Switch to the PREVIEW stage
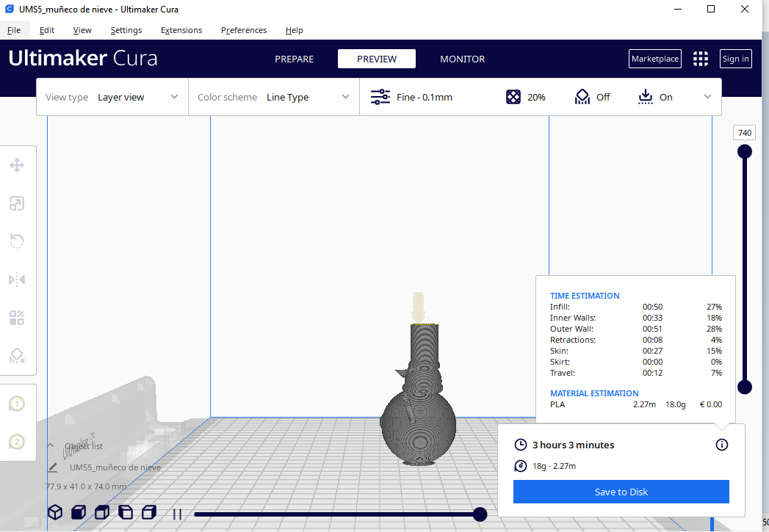 377,59
